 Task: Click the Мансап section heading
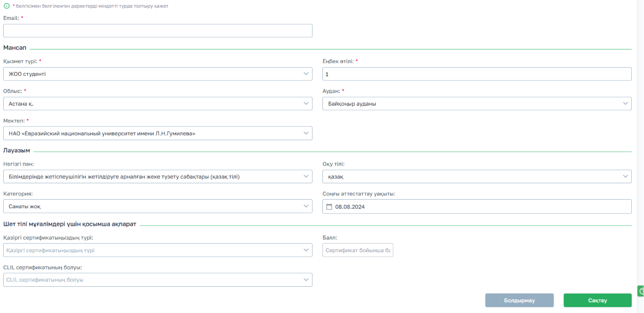pos(15,48)
